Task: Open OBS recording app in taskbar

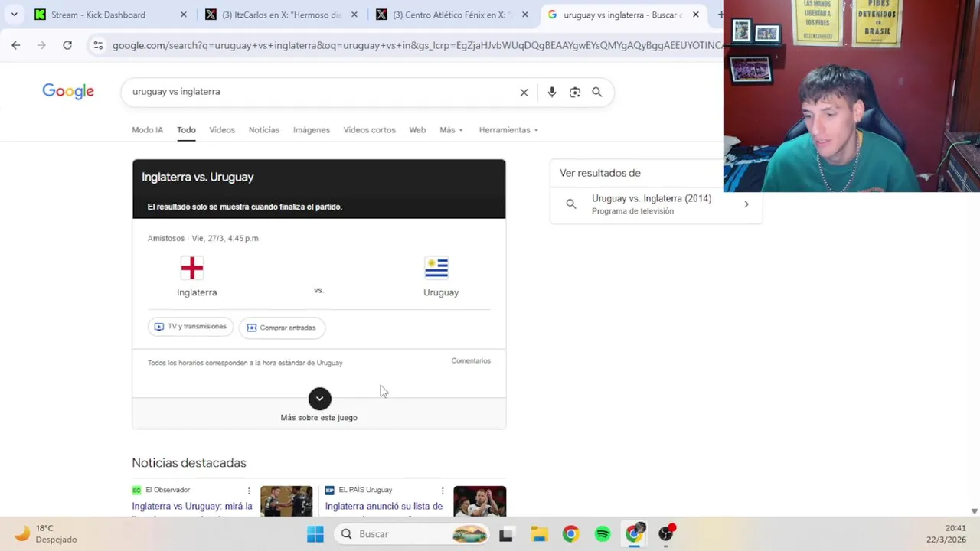Action: tap(667, 533)
